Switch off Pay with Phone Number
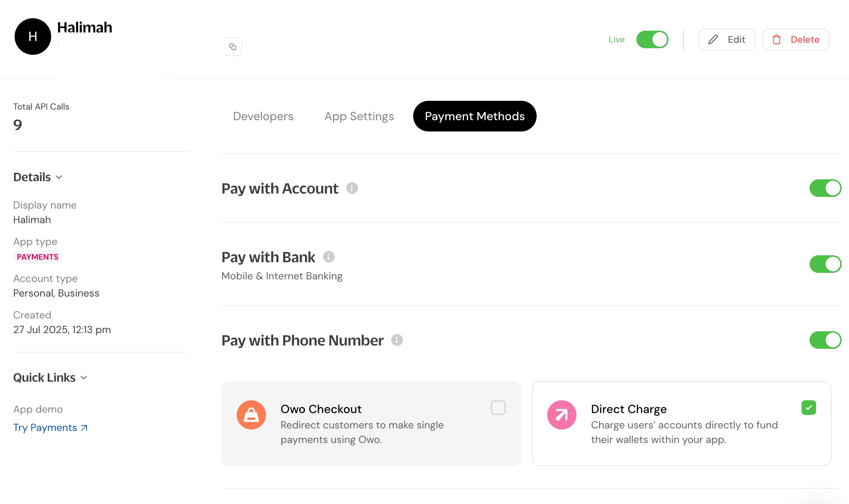 coord(825,340)
